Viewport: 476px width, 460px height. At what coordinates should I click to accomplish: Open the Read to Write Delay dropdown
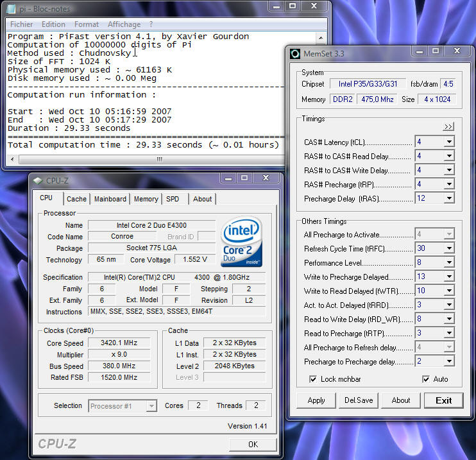(x=449, y=319)
